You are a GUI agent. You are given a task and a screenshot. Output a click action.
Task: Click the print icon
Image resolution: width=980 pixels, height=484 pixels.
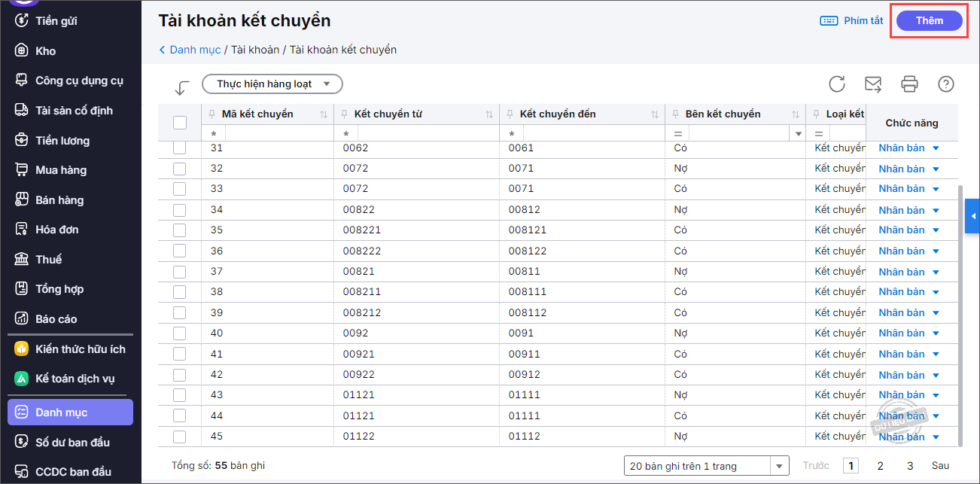(x=909, y=84)
